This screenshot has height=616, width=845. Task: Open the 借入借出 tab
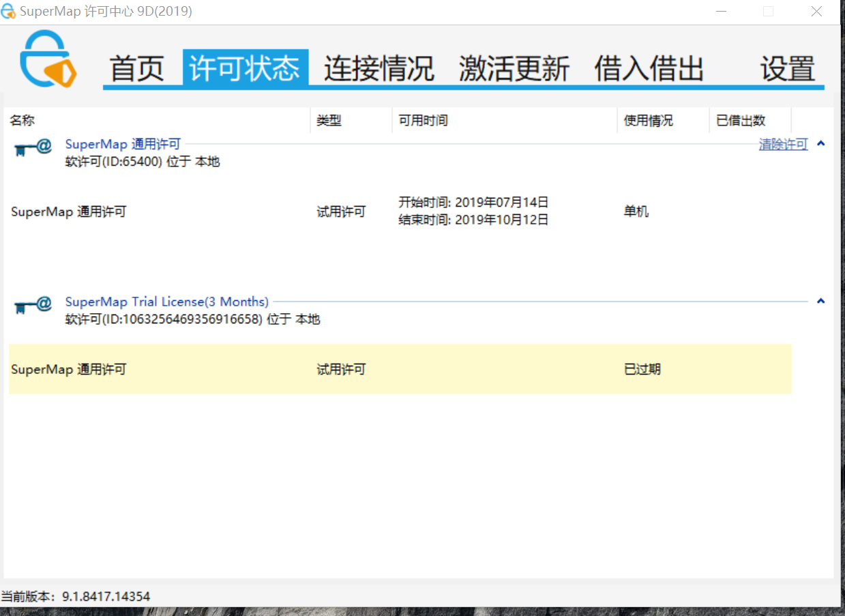click(649, 68)
